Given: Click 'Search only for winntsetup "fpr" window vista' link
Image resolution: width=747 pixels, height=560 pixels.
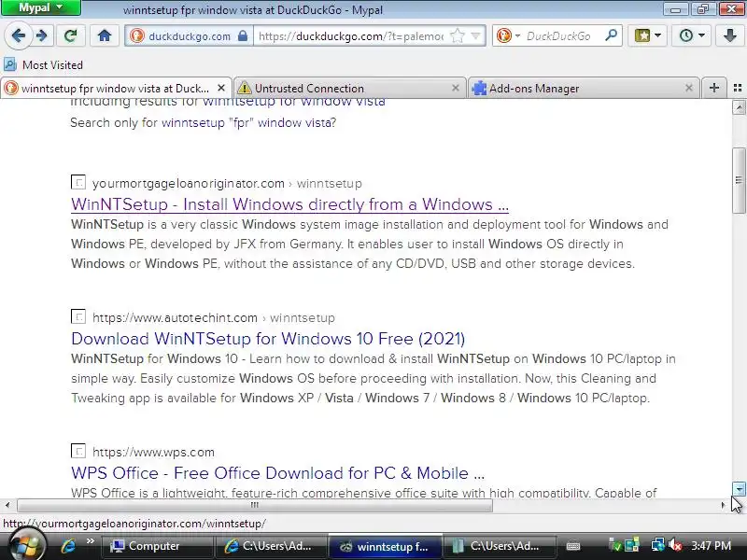Looking at the screenshot, I should pos(249,123).
